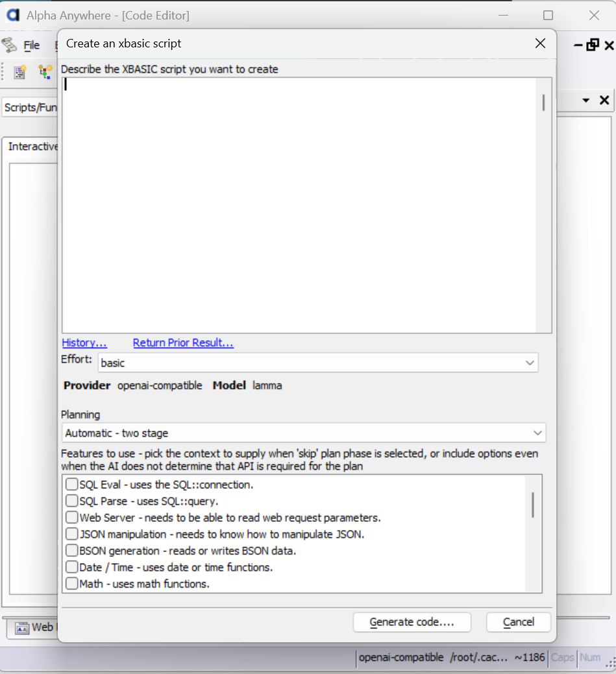Click the Generate code button
This screenshot has height=674, width=616.
pyautogui.click(x=412, y=622)
